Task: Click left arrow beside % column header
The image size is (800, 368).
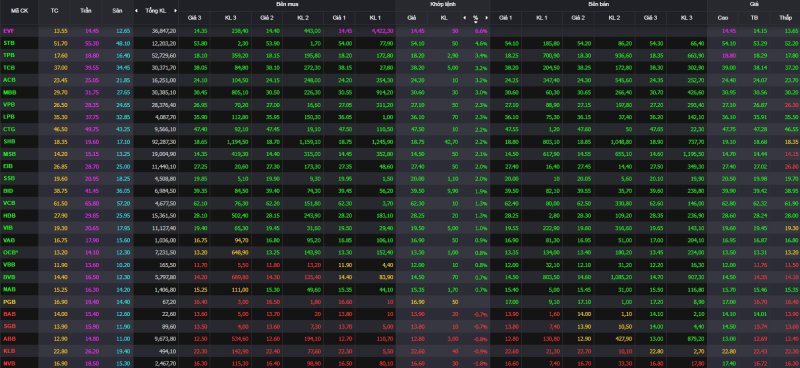Action: [x=465, y=18]
